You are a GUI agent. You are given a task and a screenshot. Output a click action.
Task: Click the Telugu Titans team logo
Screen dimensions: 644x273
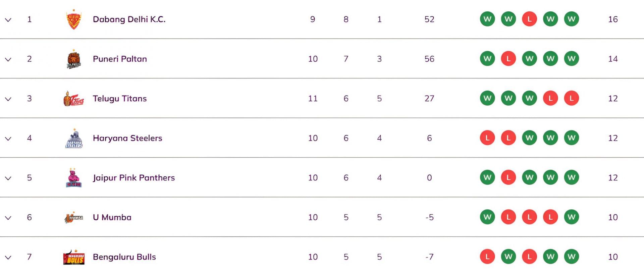(74, 99)
